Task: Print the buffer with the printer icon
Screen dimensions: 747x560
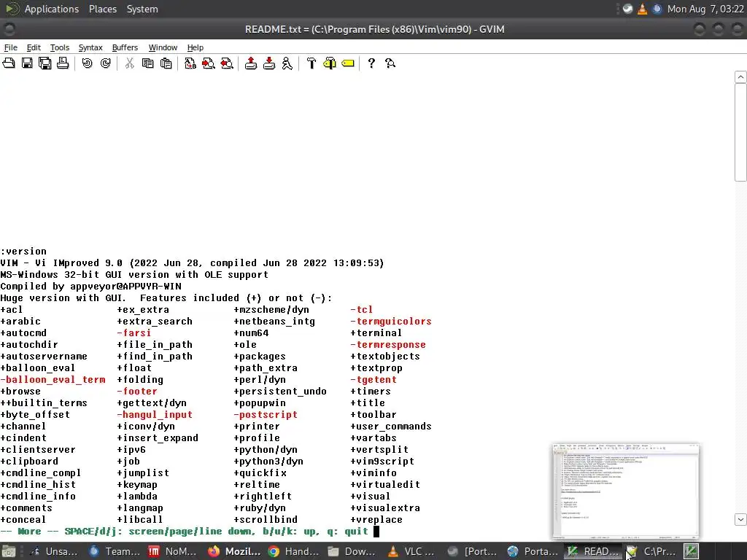Action: [63, 63]
